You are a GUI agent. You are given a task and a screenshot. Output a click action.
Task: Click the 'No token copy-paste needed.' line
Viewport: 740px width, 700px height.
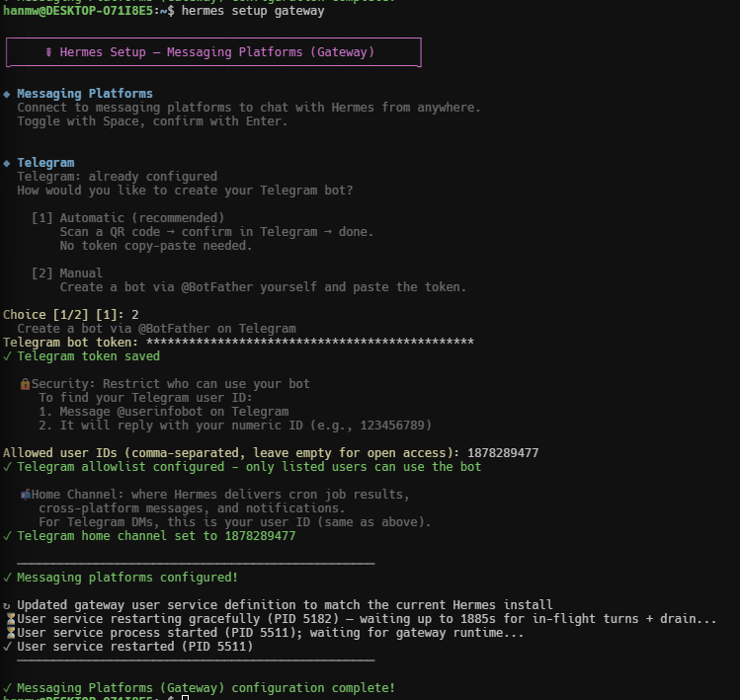(x=156, y=246)
